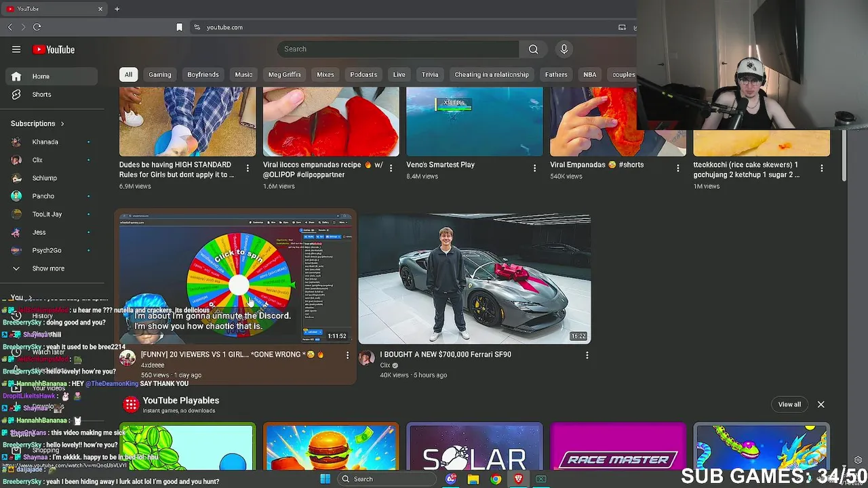
Task: Open the Solar playable game tile
Action: point(475,447)
